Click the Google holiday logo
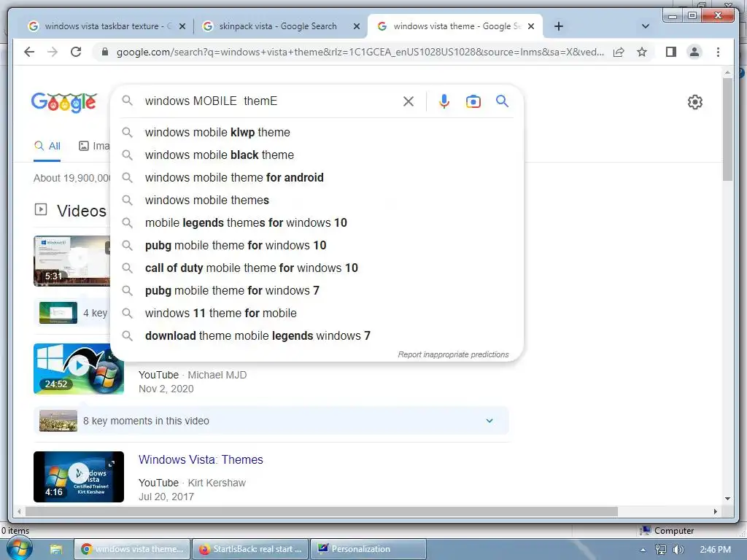Viewport: 747px width, 560px height. pos(64,102)
